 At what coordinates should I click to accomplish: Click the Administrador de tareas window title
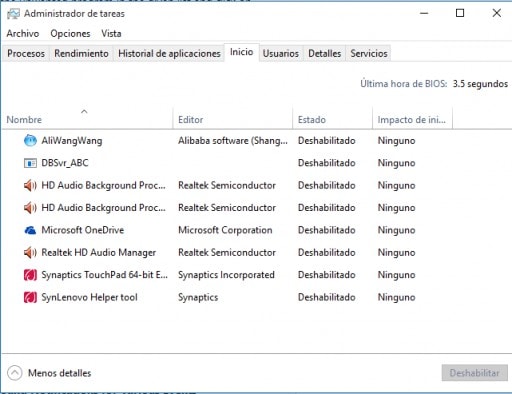click(74, 14)
